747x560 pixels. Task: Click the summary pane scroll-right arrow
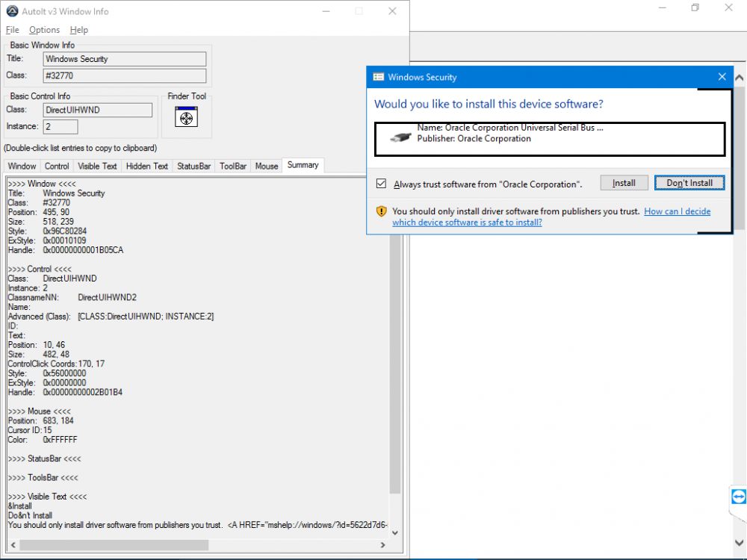(x=383, y=545)
